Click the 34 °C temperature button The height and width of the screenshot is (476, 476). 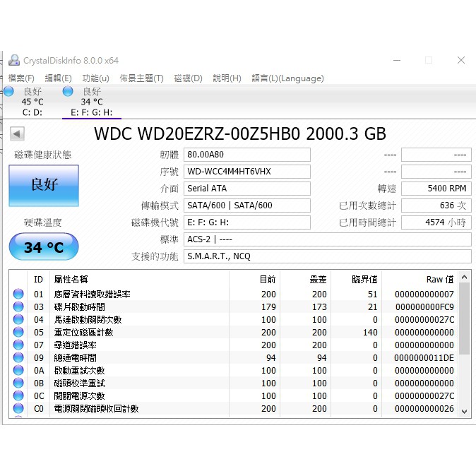point(44,247)
